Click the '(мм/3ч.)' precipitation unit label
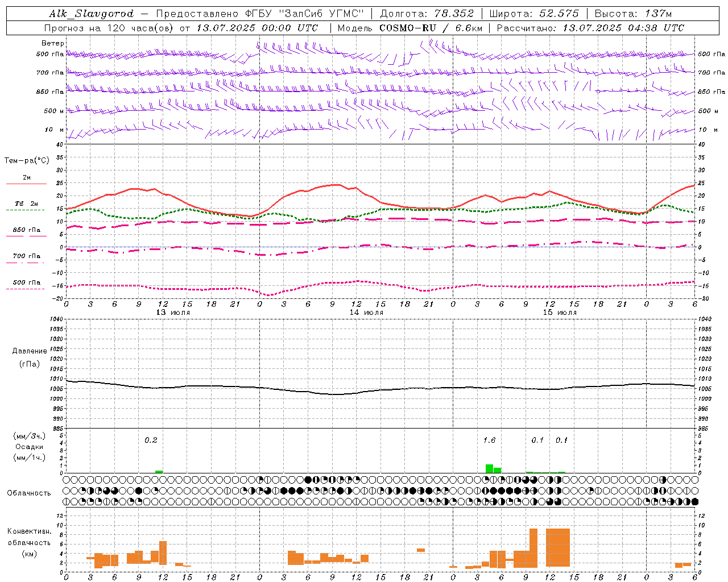This screenshot has height=582, width=728. [29, 436]
